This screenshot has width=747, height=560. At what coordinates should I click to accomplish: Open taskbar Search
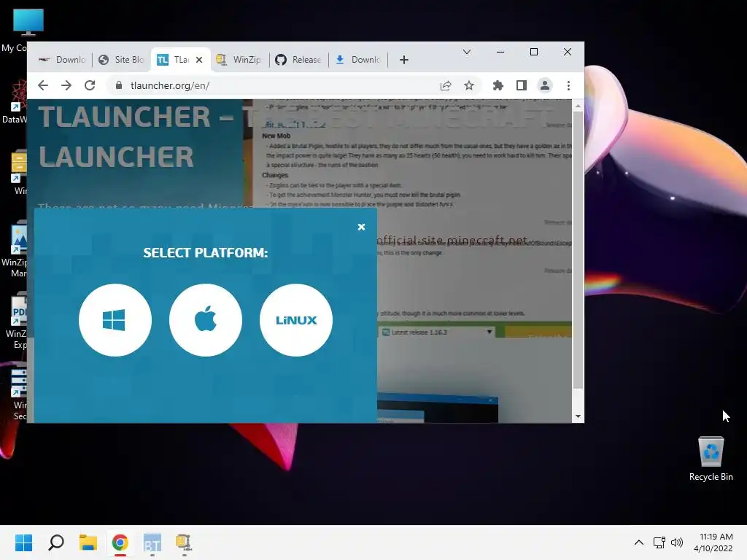(55, 542)
